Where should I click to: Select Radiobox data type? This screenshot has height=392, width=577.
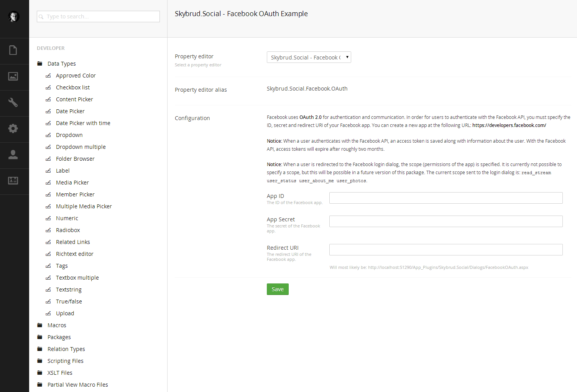click(x=68, y=230)
